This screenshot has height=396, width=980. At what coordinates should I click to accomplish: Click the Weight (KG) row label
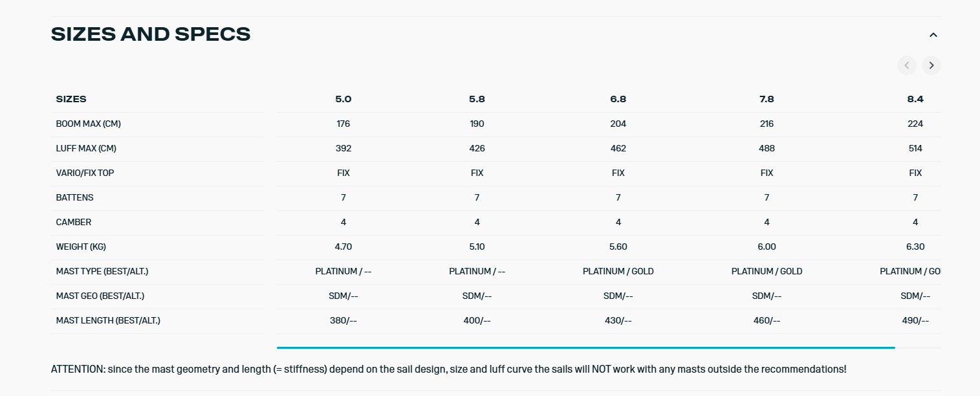[x=81, y=247]
